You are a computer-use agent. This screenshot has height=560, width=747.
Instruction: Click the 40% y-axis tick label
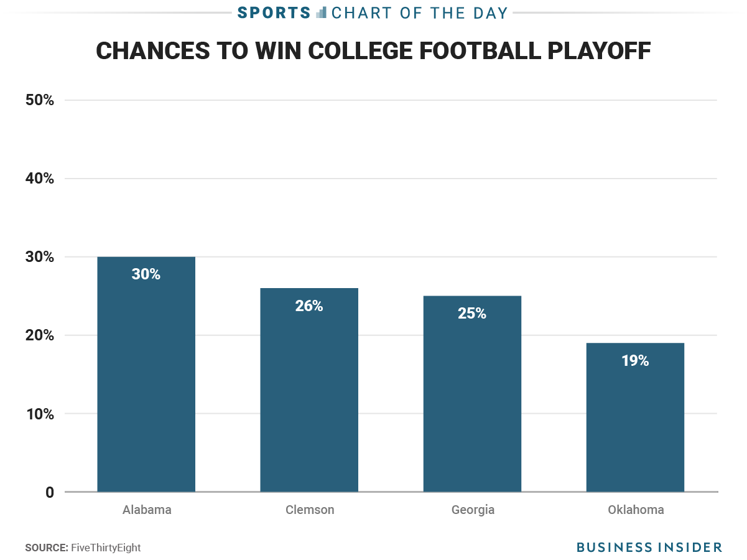pos(40,179)
